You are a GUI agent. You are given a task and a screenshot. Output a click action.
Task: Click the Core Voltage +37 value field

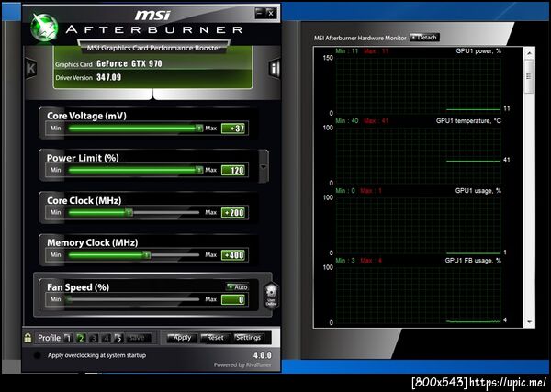pyautogui.click(x=233, y=129)
